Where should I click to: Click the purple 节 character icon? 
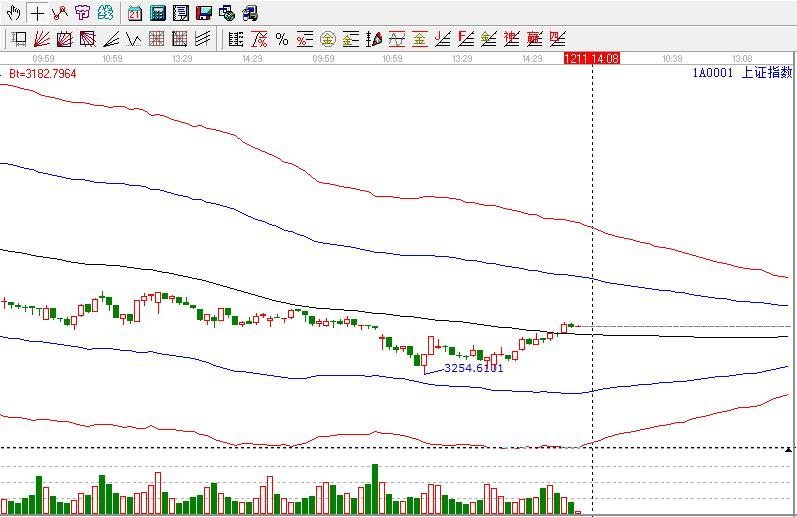(82, 13)
